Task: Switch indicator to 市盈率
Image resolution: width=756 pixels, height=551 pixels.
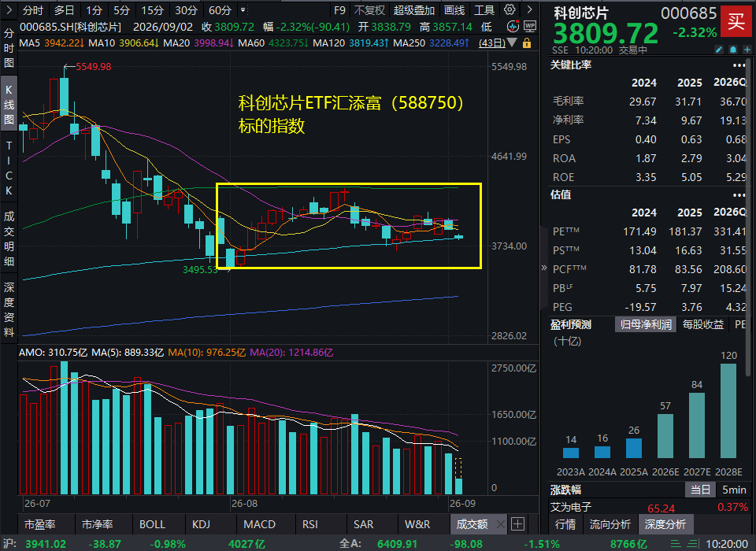Action: (39, 524)
